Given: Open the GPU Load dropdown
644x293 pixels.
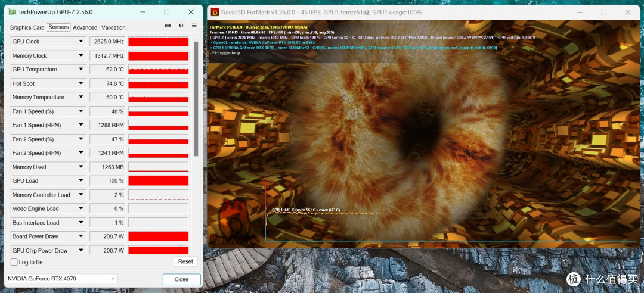Looking at the screenshot, I should click(x=81, y=181).
